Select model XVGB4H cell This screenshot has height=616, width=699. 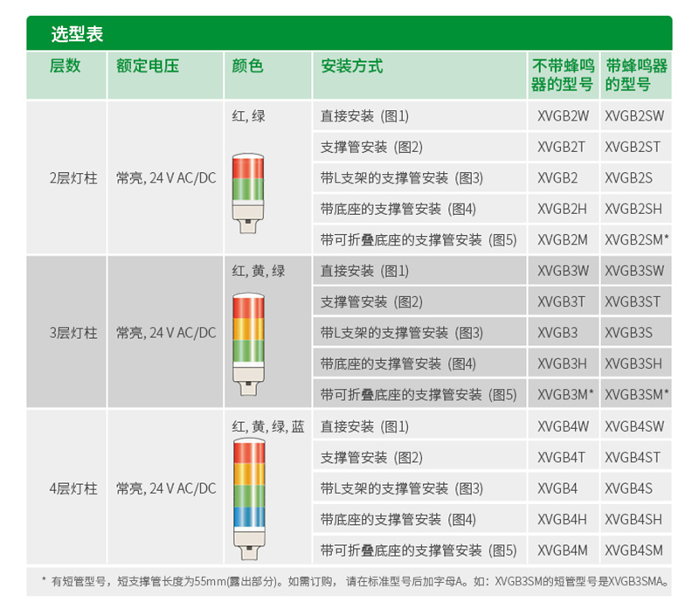[562, 519]
